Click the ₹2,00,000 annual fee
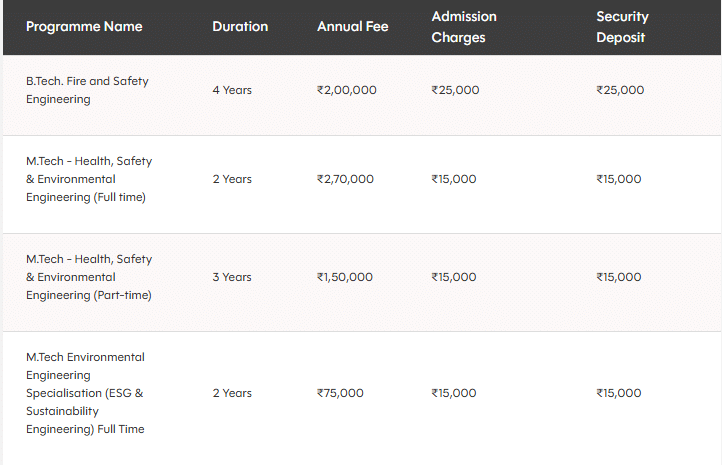 pos(347,90)
